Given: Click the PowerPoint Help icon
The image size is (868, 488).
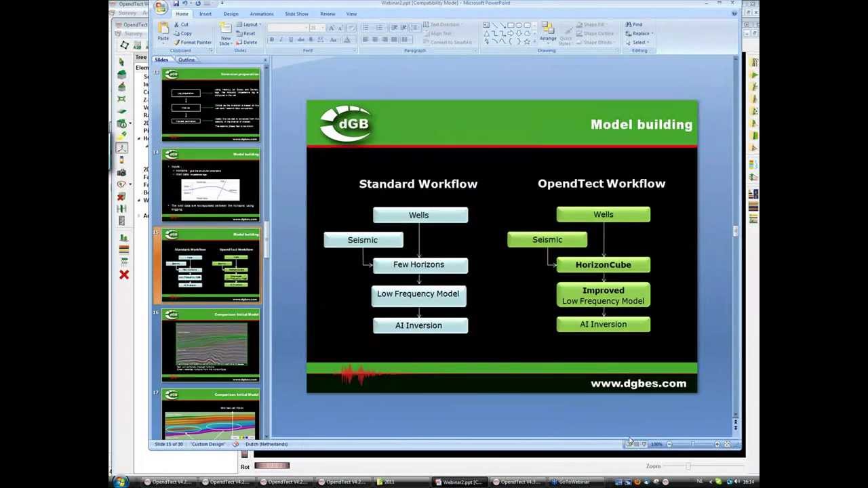Looking at the screenshot, I should [733, 14].
